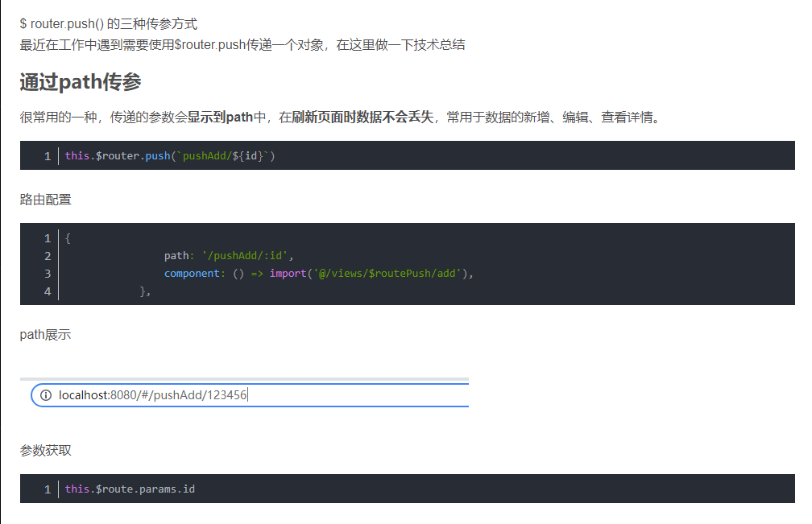
Task: Click the info icon in the address bar
Action: 47,394
